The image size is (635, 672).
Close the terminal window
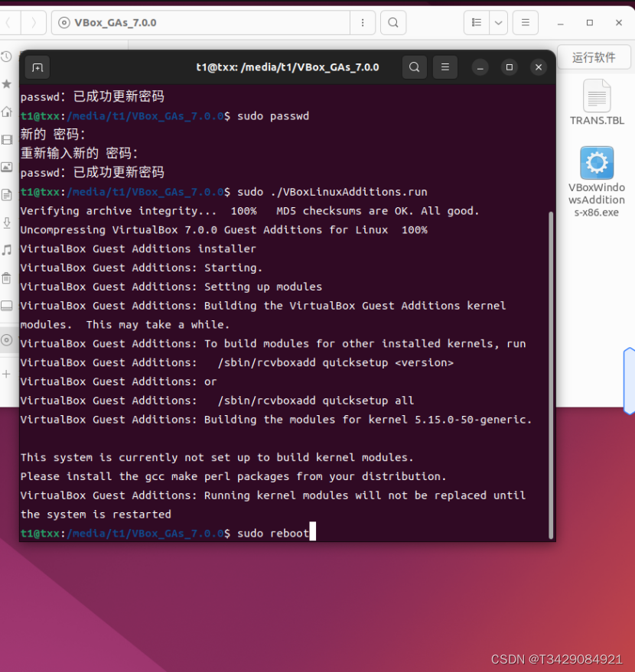[x=539, y=67]
